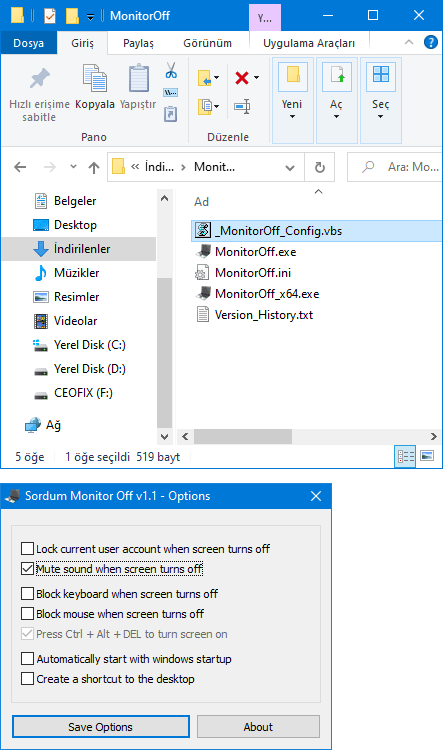Click the Save Options button
The height and width of the screenshot is (750, 443).
point(100,727)
